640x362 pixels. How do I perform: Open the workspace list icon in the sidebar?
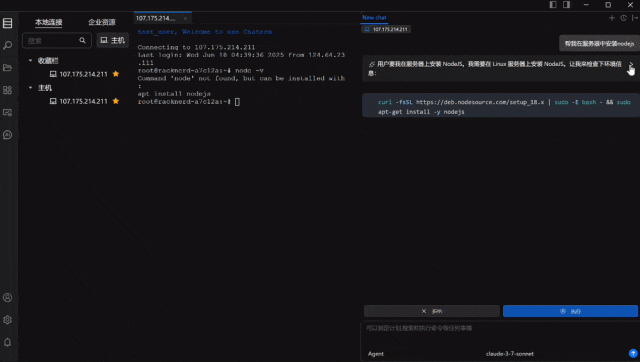tap(7, 23)
